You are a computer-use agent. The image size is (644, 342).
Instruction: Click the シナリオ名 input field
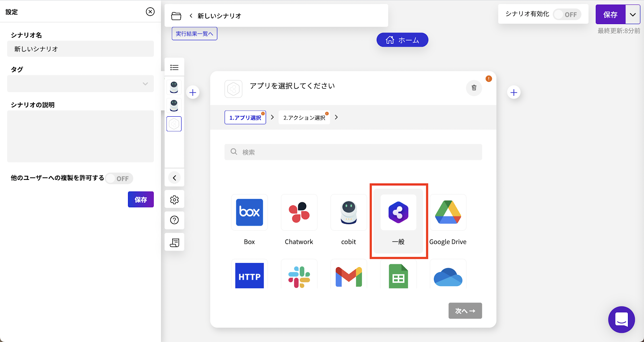point(80,49)
